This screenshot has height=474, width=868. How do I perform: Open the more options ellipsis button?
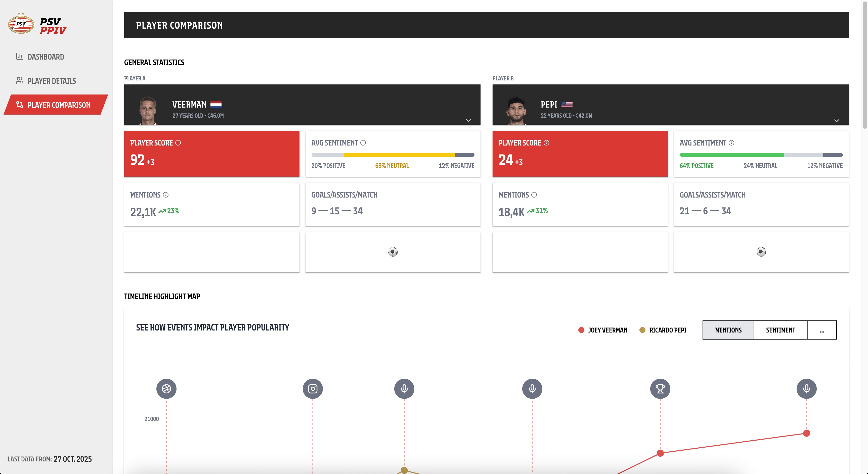821,330
